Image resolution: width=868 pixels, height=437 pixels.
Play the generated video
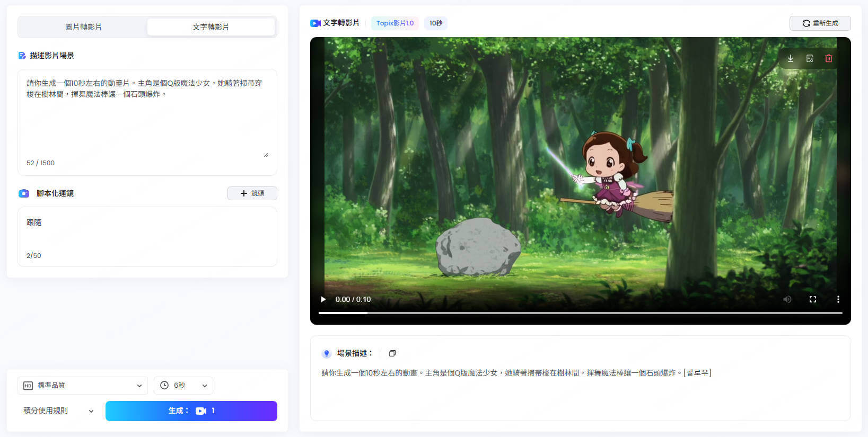point(323,299)
